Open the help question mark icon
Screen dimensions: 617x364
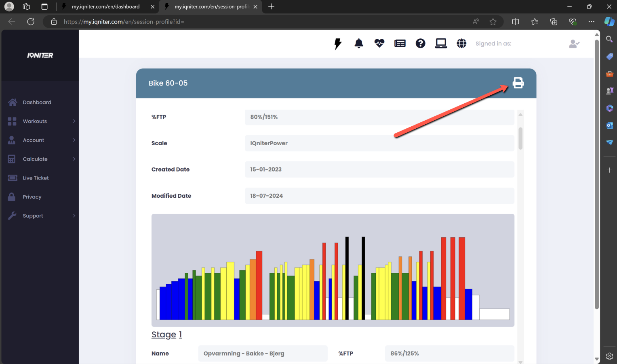pos(420,44)
